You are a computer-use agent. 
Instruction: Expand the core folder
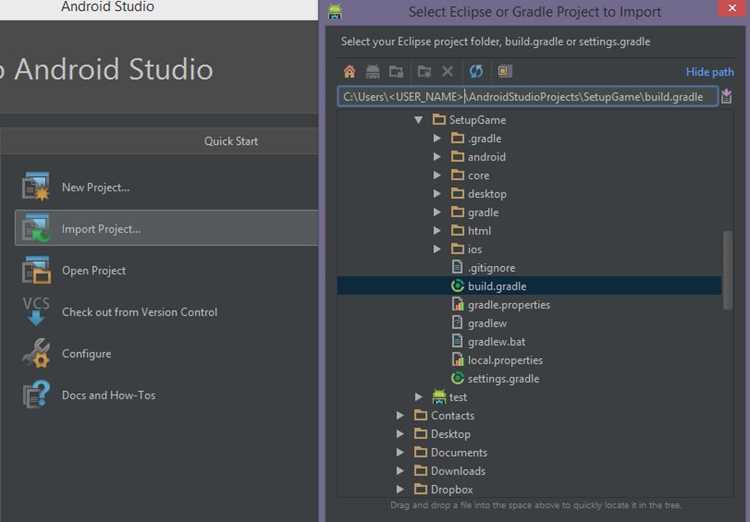point(437,175)
